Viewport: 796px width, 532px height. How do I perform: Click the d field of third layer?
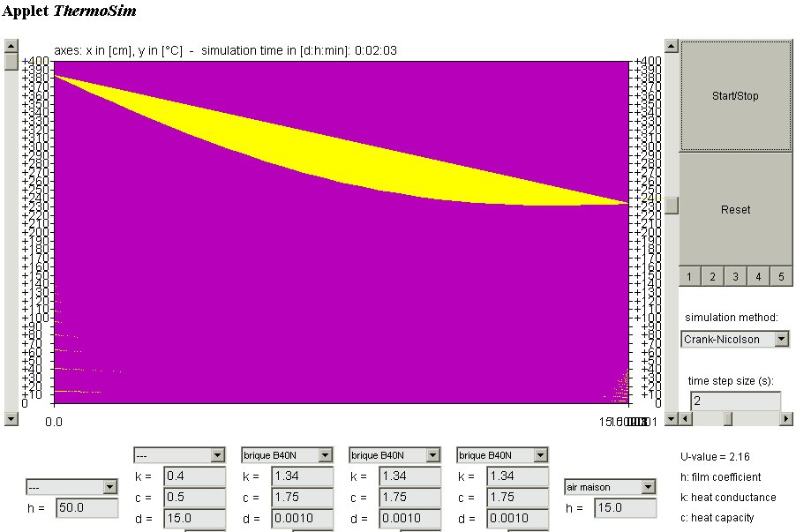coord(409,518)
